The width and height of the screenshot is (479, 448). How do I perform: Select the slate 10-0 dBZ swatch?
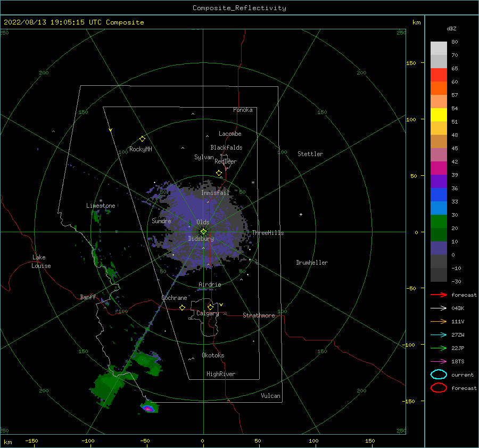click(x=439, y=248)
